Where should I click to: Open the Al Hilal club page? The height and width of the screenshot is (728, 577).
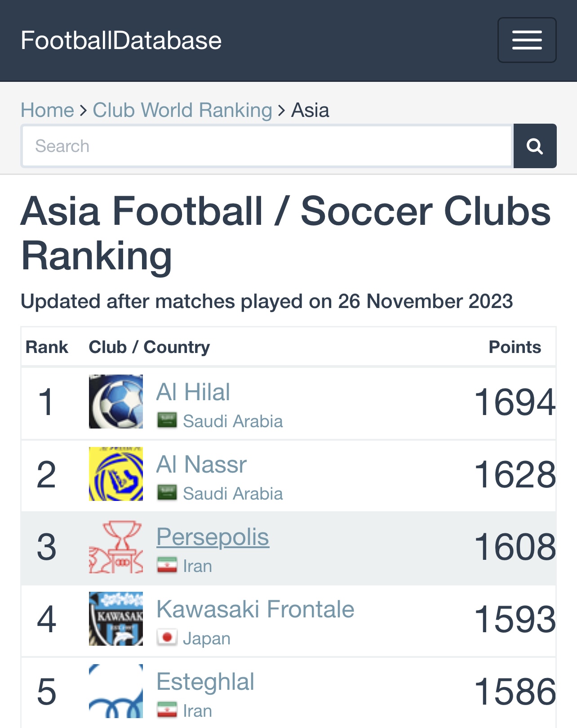point(193,392)
